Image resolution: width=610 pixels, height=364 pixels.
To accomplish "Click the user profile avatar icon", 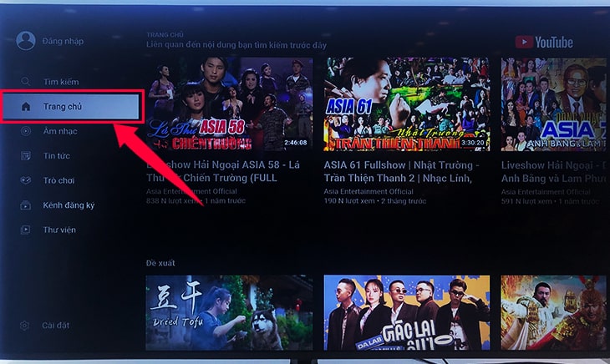I will click(x=26, y=40).
